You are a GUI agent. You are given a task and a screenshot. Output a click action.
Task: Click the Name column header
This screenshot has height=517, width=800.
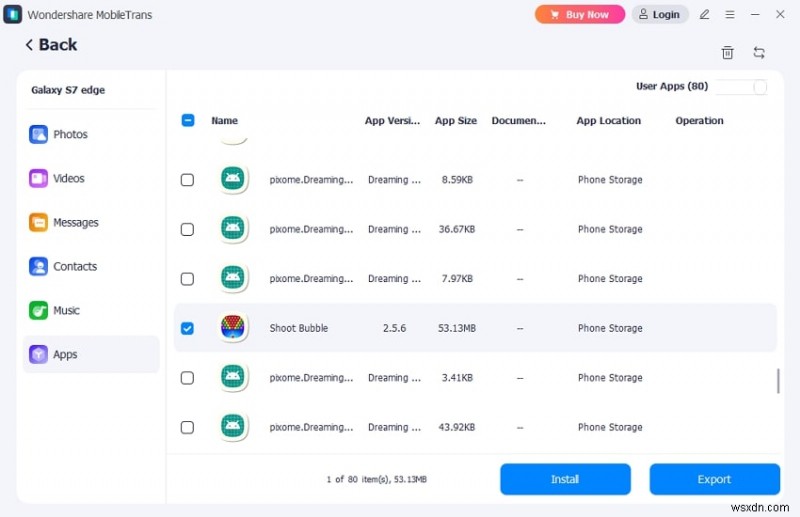pos(224,121)
